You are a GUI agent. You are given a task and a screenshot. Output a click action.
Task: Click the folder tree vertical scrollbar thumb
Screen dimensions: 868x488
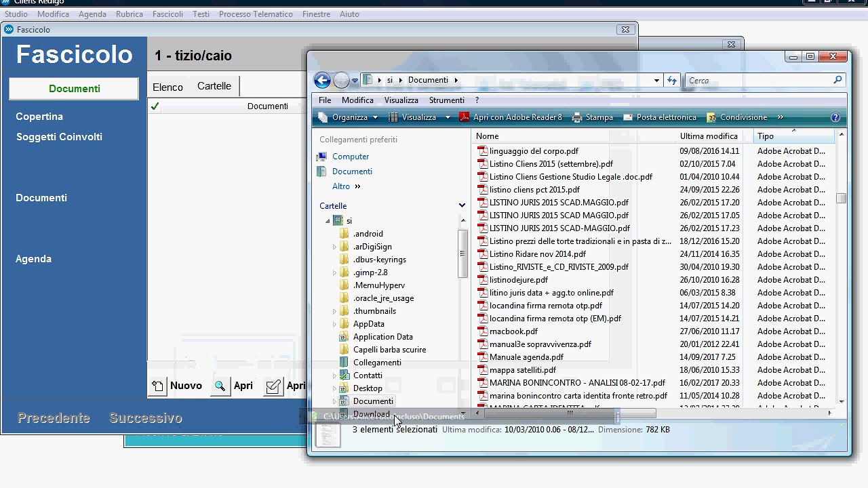click(463, 253)
